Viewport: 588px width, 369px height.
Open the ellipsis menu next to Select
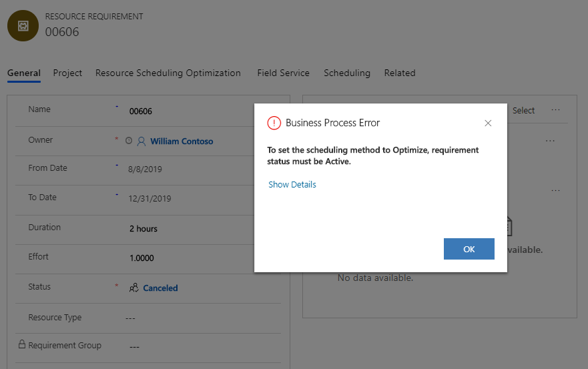click(x=555, y=110)
